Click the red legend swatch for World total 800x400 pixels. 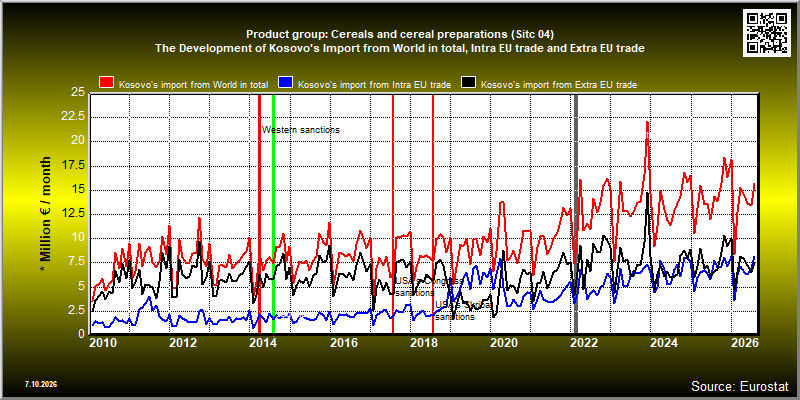106,83
